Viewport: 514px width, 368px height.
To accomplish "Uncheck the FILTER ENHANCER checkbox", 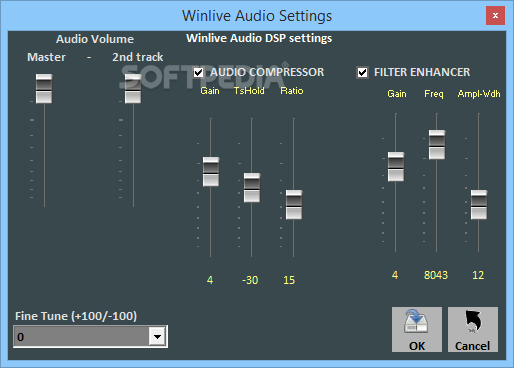I will (362, 72).
